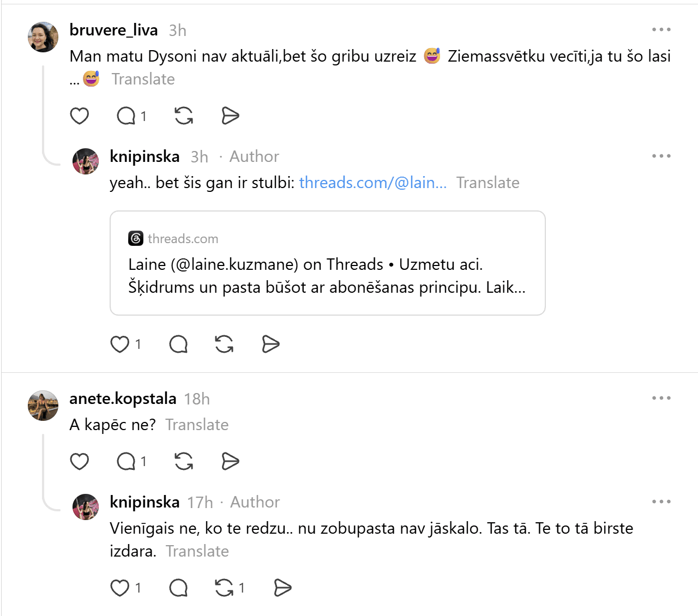
Task: Visit bruvere_liva's profile via username
Action: [x=114, y=30]
